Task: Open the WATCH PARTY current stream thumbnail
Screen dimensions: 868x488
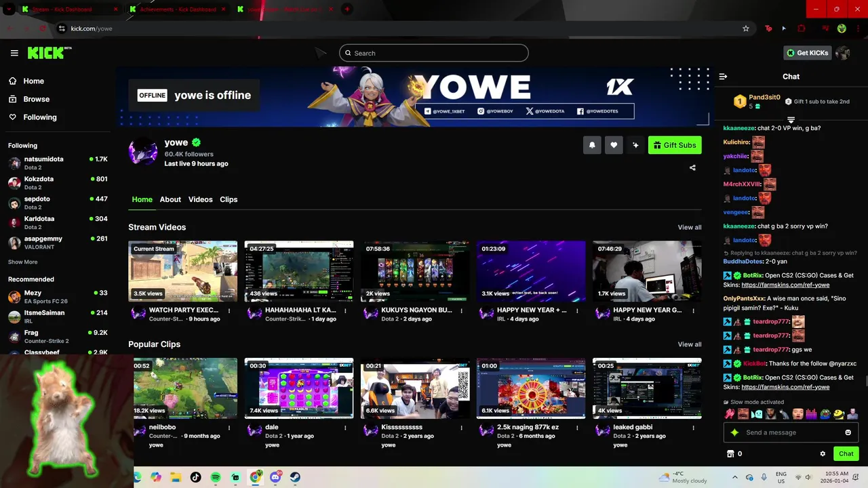Action: (182, 271)
